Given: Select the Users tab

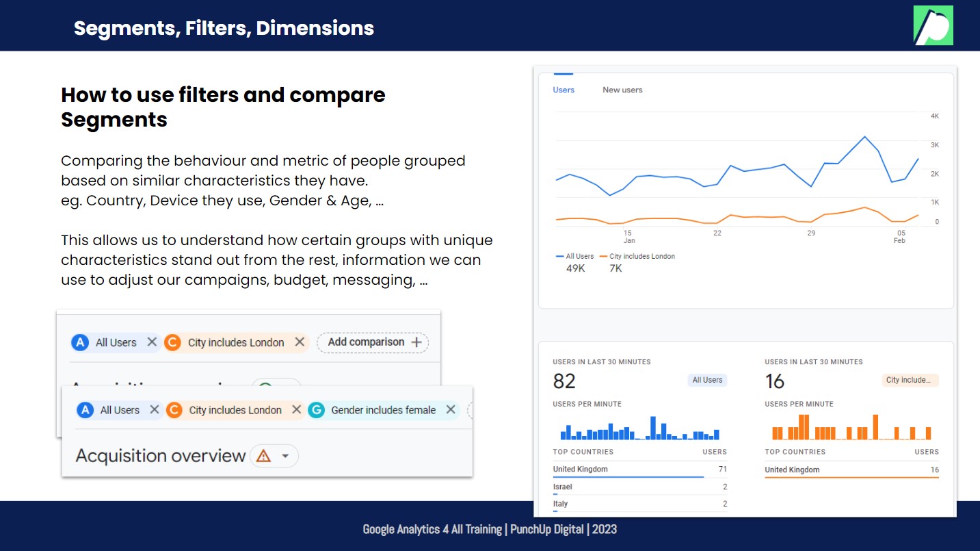Looking at the screenshot, I should tap(563, 90).
